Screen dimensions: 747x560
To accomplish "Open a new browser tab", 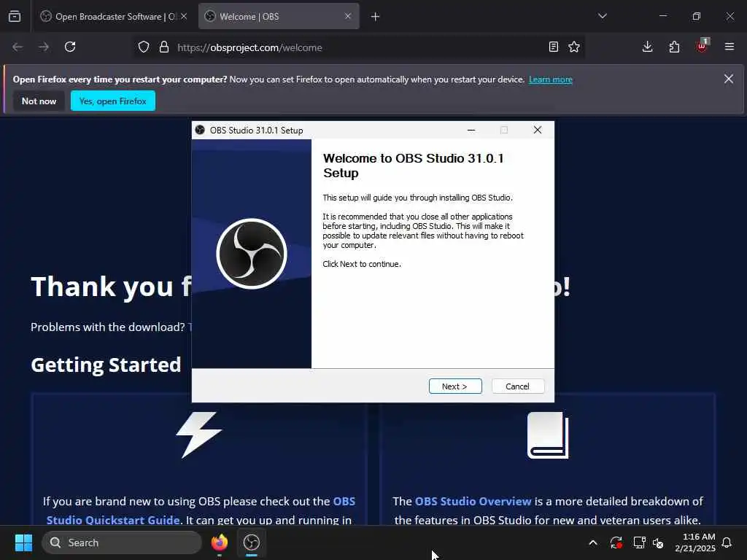I will (x=376, y=17).
